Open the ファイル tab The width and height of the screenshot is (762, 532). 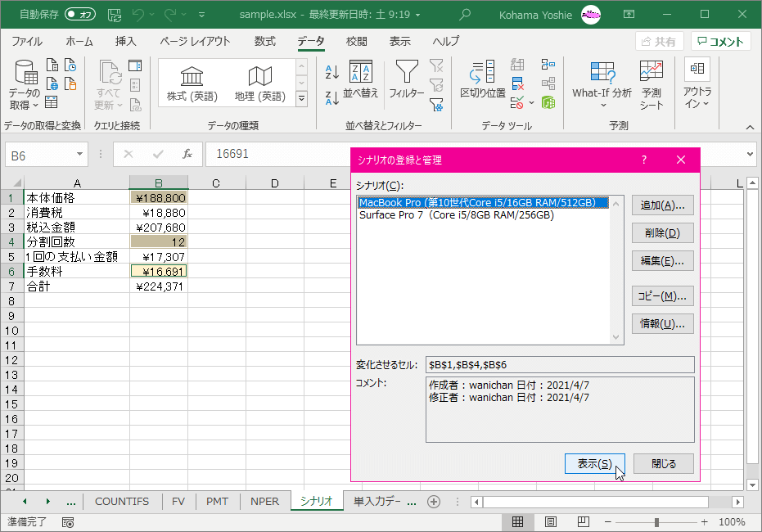click(x=27, y=42)
